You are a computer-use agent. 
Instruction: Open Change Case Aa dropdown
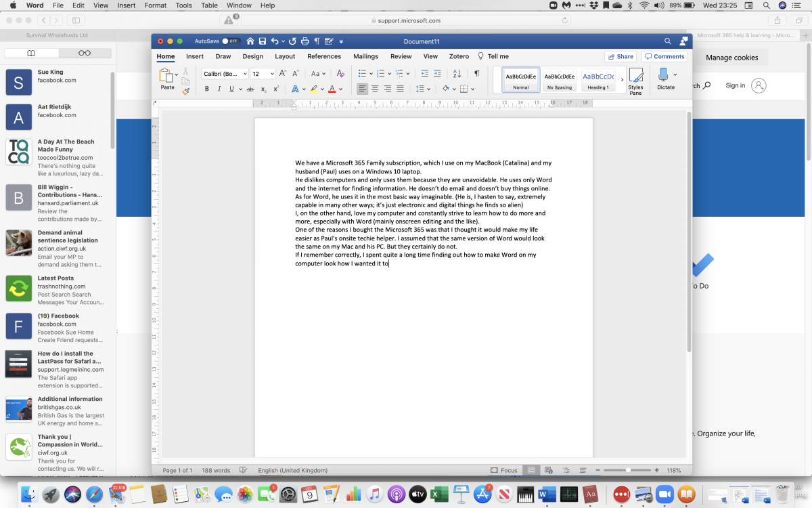[x=317, y=73]
